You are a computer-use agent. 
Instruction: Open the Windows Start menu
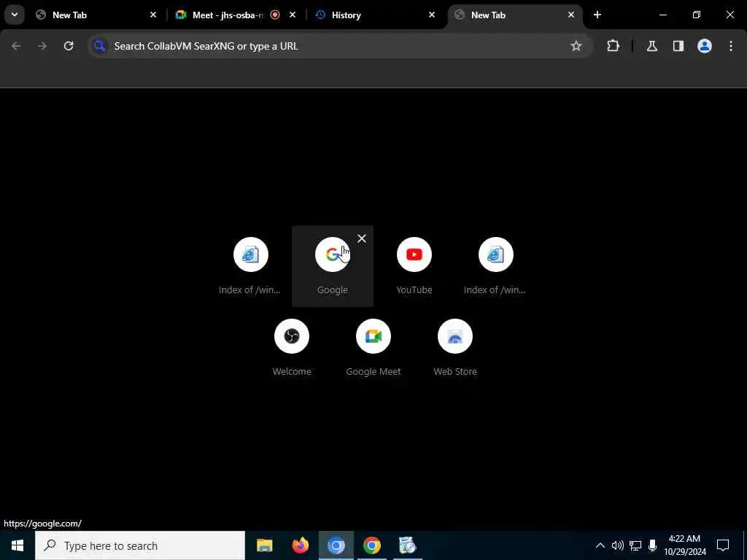pos(18,545)
